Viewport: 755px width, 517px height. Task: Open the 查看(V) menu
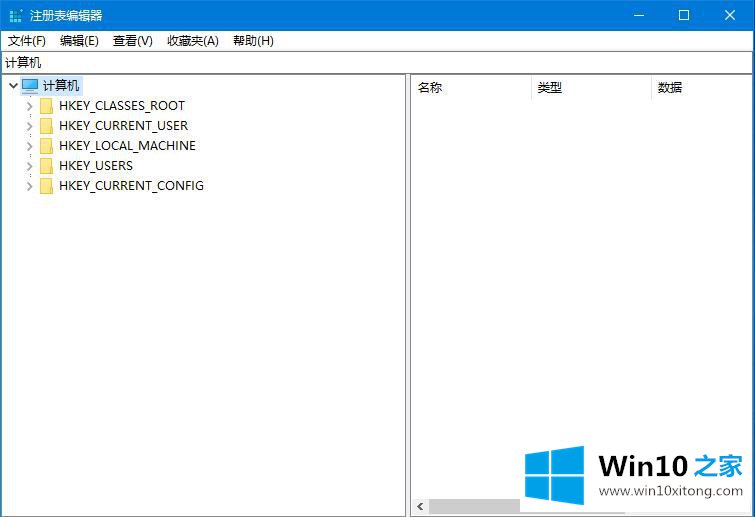pyautogui.click(x=132, y=41)
